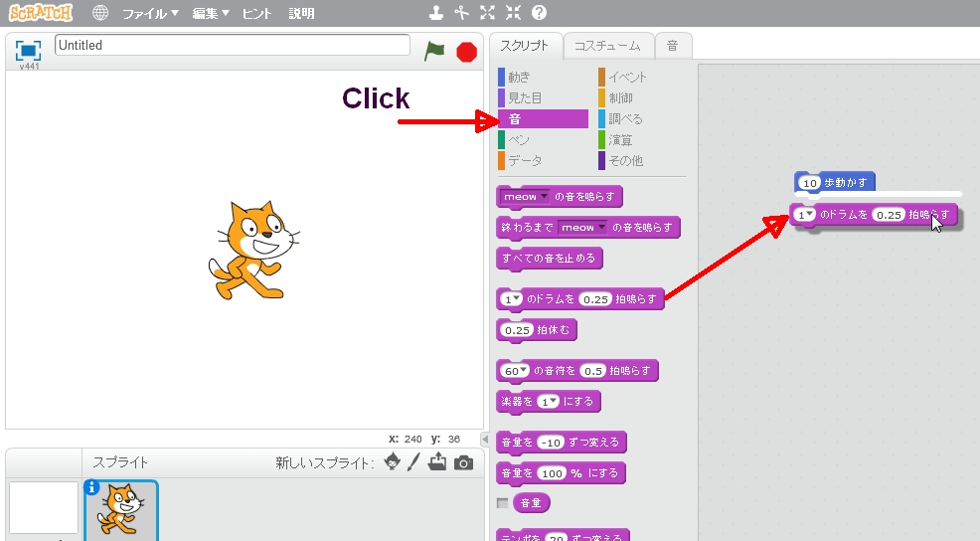Select the grow sprite tool
The height and width of the screenshot is (541, 980).
(x=487, y=13)
